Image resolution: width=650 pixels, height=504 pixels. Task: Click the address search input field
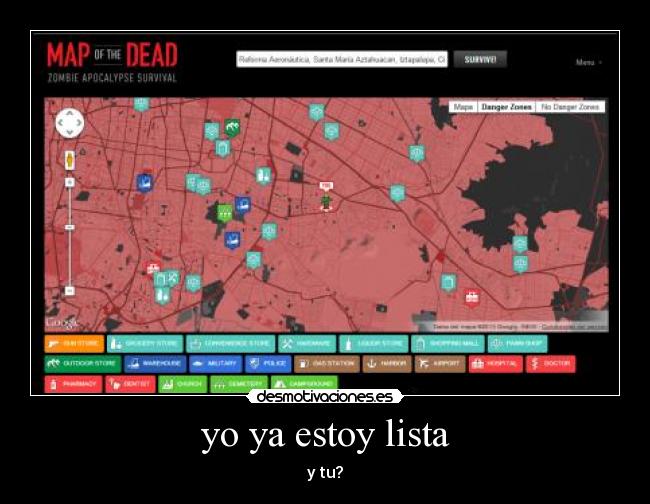point(341,59)
